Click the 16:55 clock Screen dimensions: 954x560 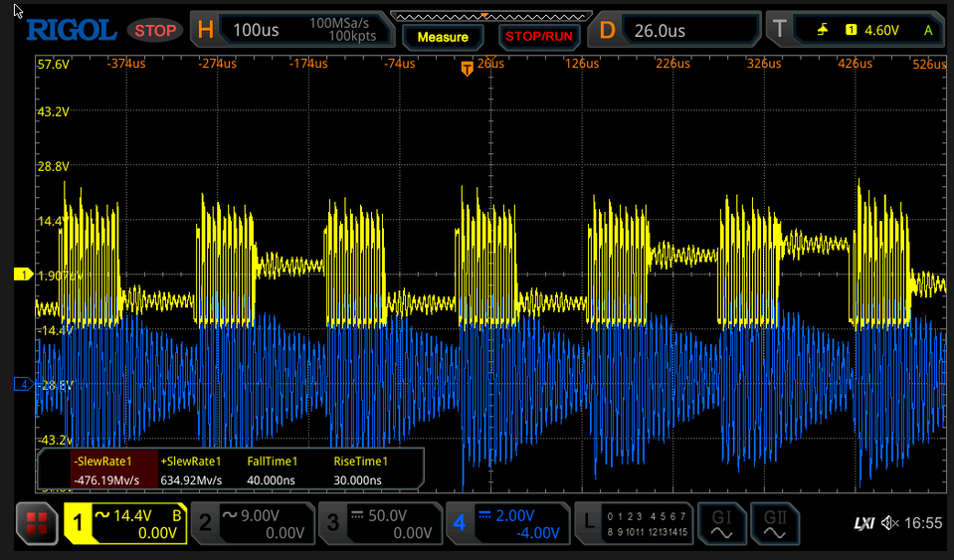pyautogui.click(x=923, y=523)
